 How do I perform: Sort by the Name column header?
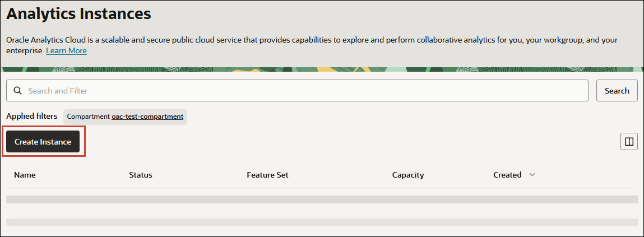(x=25, y=175)
